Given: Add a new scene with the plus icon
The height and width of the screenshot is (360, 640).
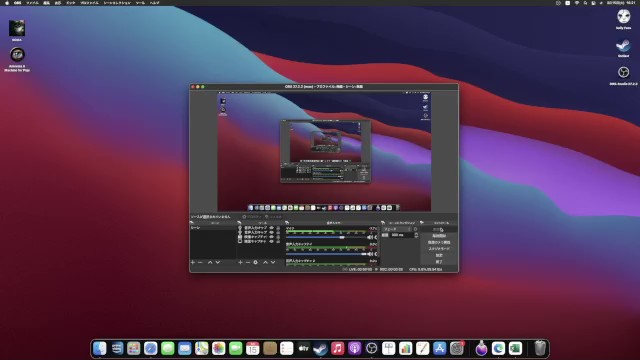Looking at the screenshot, I should click(193, 262).
